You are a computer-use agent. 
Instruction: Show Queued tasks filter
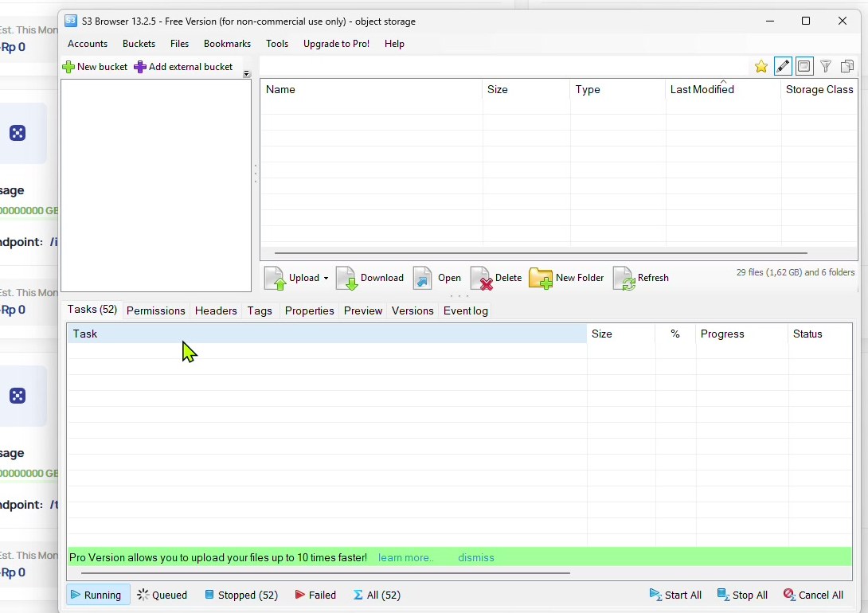coord(162,595)
